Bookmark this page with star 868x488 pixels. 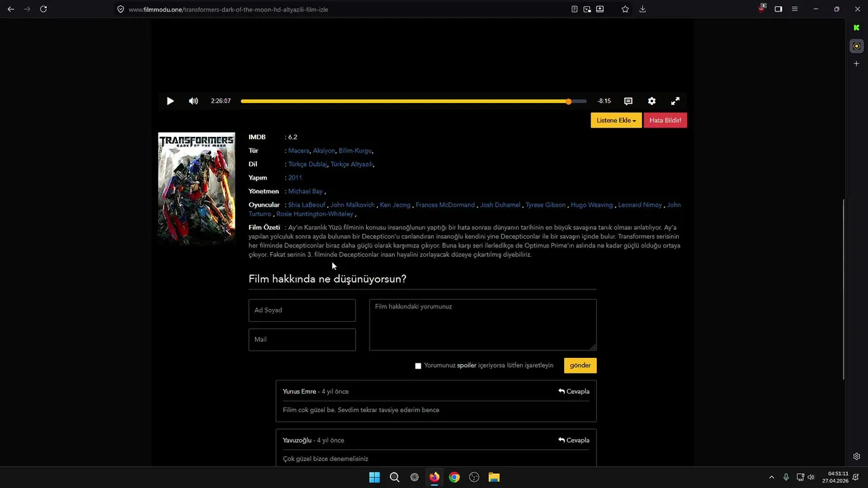625,9
